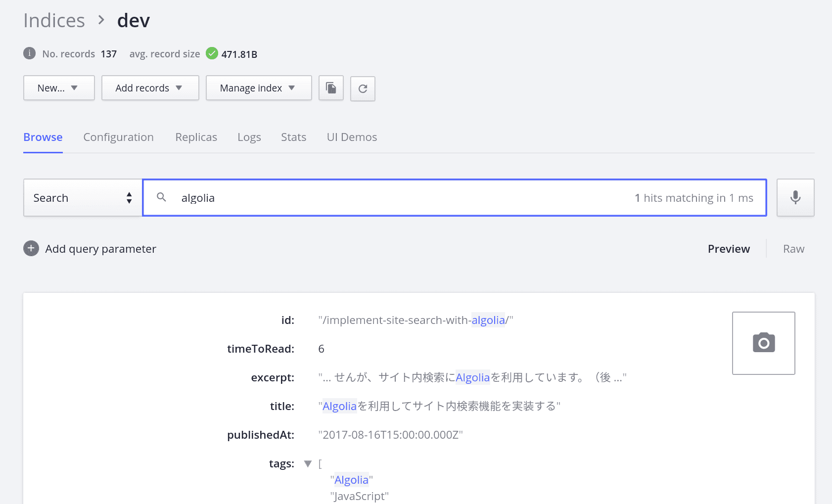Screen dimensions: 832x504
Task: Click the copy index icon button
Action: click(331, 88)
